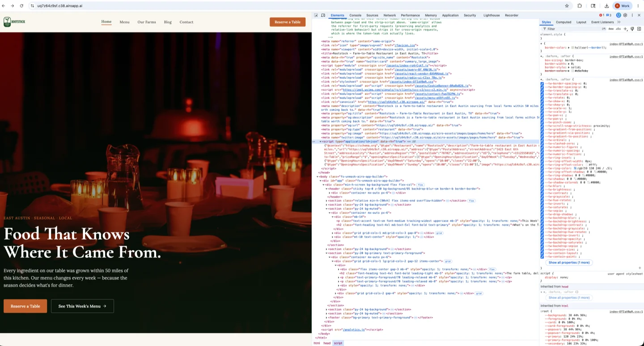644x346 pixels.
Task: Open the border-color hsl color swatch
Action: click(x=573, y=47)
